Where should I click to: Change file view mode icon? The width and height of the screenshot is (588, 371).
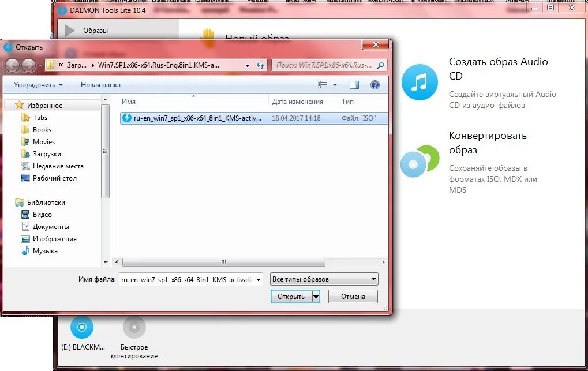coord(322,85)
